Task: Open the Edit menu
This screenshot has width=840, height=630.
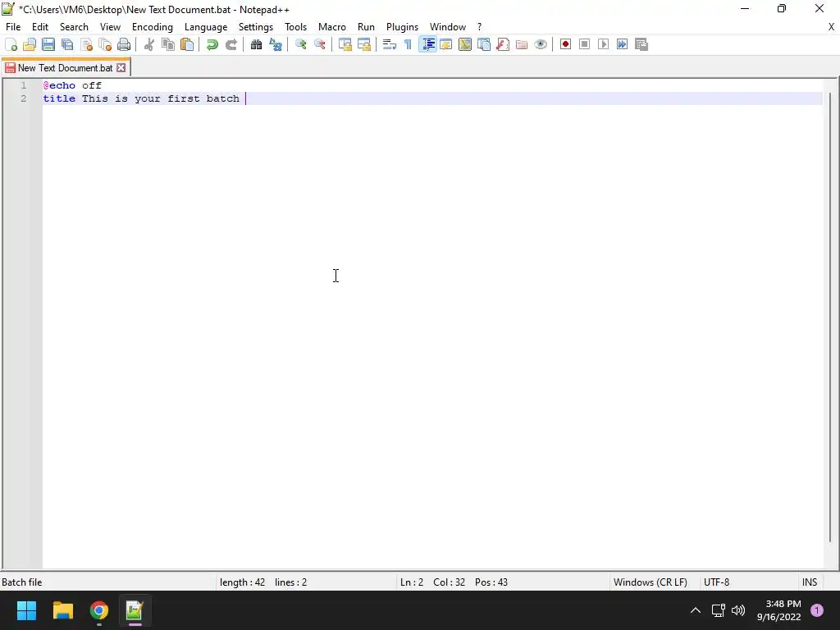Action: point(40,27)
